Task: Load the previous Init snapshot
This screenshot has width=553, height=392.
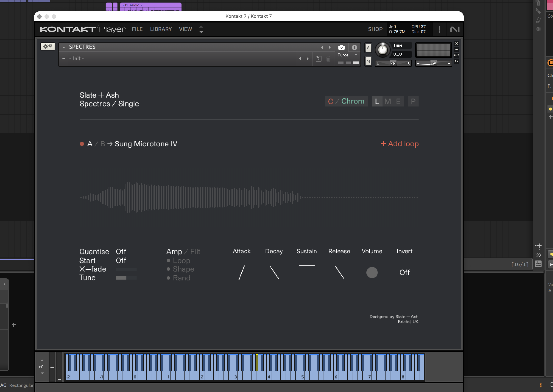Action: 300,59
